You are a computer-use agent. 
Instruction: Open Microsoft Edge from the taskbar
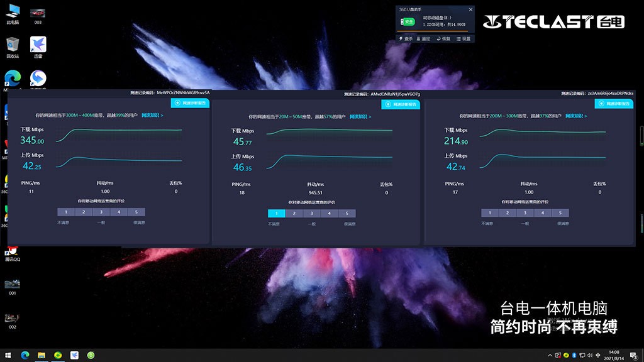point(25,355)
